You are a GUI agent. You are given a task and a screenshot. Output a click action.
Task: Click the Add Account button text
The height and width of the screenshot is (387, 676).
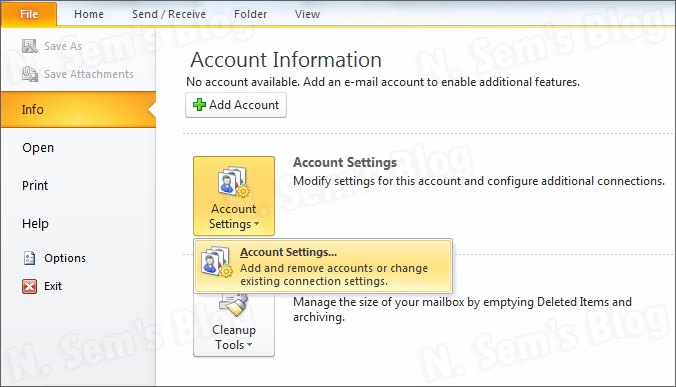(244, 105)
